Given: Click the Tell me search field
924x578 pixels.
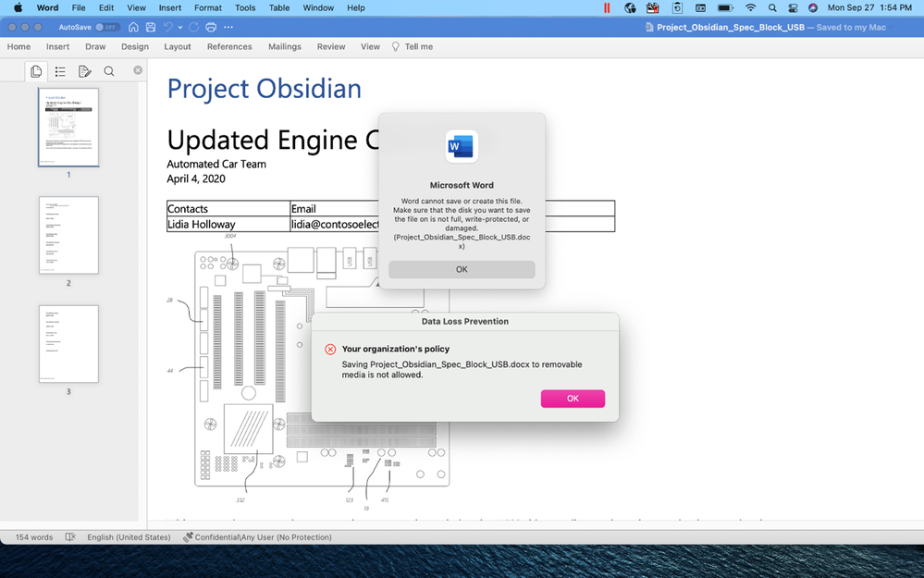Looking at the screenshot, I should pos(419,46).
